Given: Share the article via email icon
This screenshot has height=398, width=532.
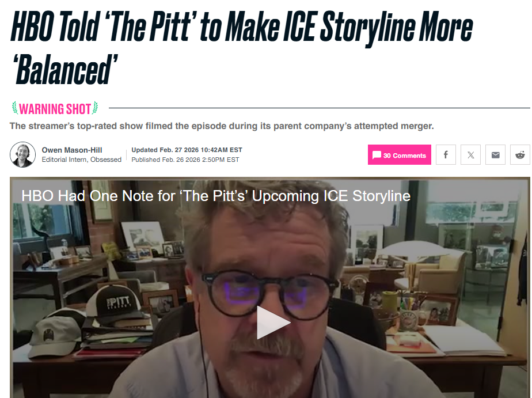Looking at the screenshot, I should [495, 155].
